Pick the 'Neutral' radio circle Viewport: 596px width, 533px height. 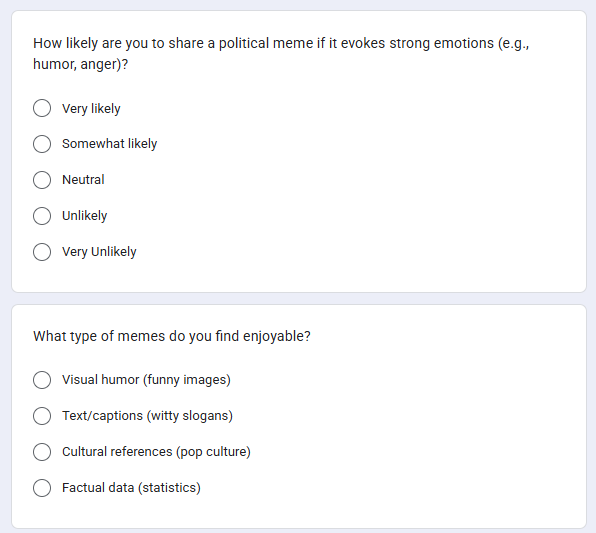42,180
